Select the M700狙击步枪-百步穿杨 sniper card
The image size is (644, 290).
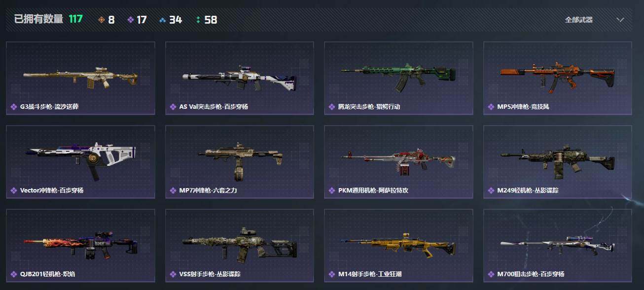coord(558,246)
